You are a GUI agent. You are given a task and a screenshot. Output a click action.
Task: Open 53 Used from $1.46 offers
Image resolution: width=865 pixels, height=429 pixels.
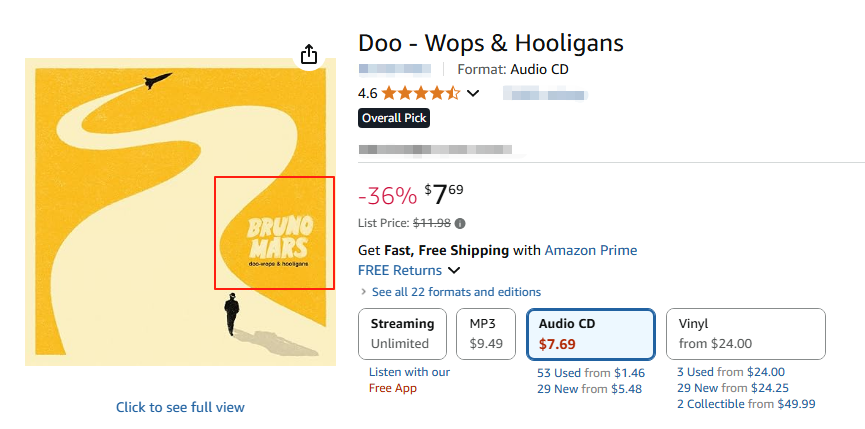point(591,373)
